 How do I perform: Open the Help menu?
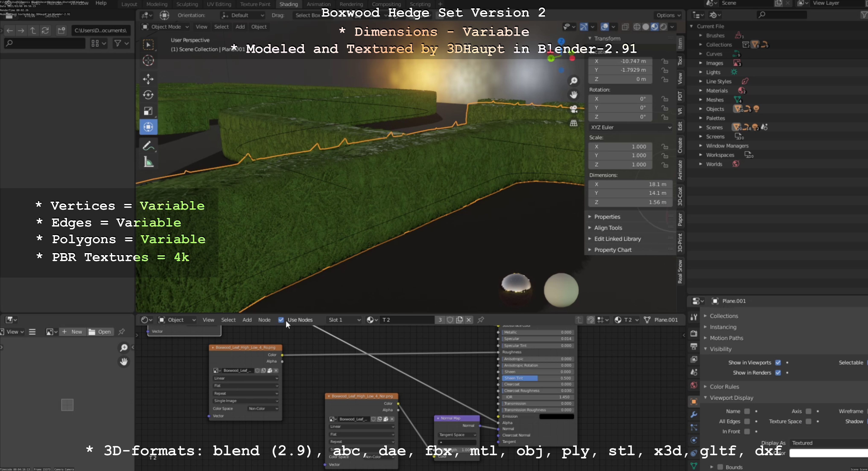click(x=101, y=3)
